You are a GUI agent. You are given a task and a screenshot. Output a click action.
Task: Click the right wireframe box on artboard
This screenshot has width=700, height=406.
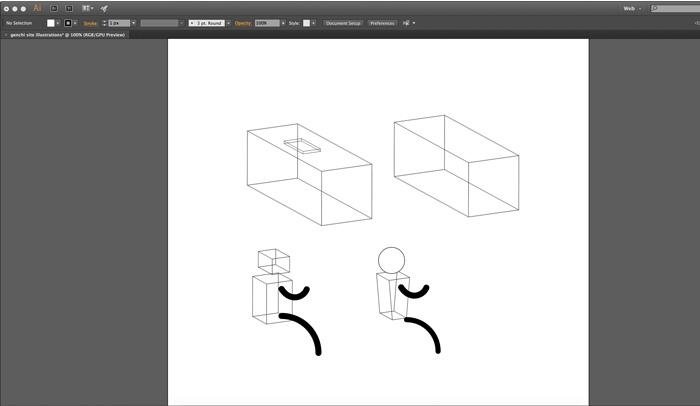tap(456, 166)
